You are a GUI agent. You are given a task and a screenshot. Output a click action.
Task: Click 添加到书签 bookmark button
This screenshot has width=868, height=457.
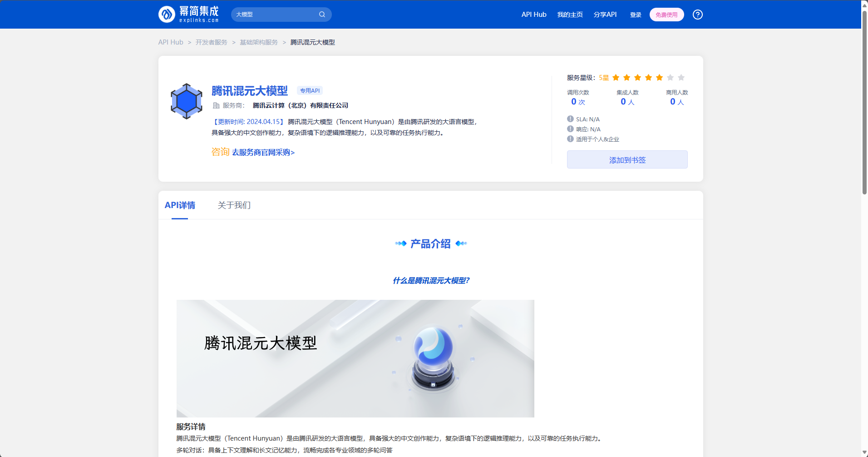coord(627,159)
